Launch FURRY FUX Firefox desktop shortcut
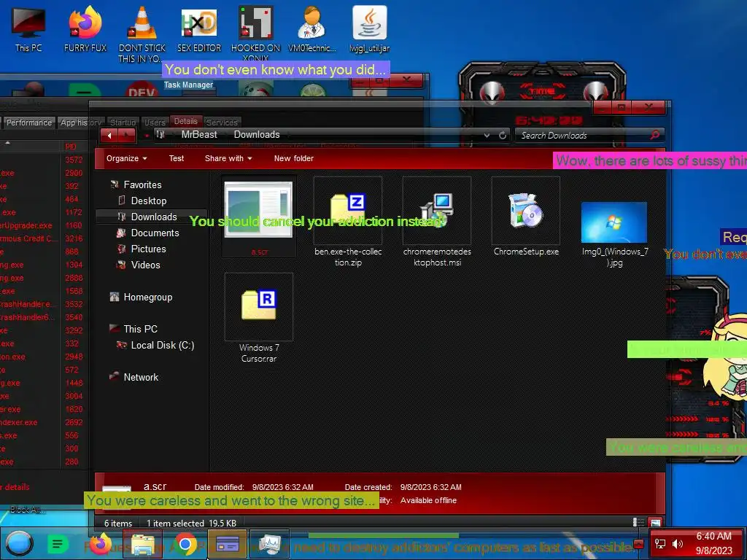This screenshot has width=747, height=560. pyautogui.click(x=85, y=28)
